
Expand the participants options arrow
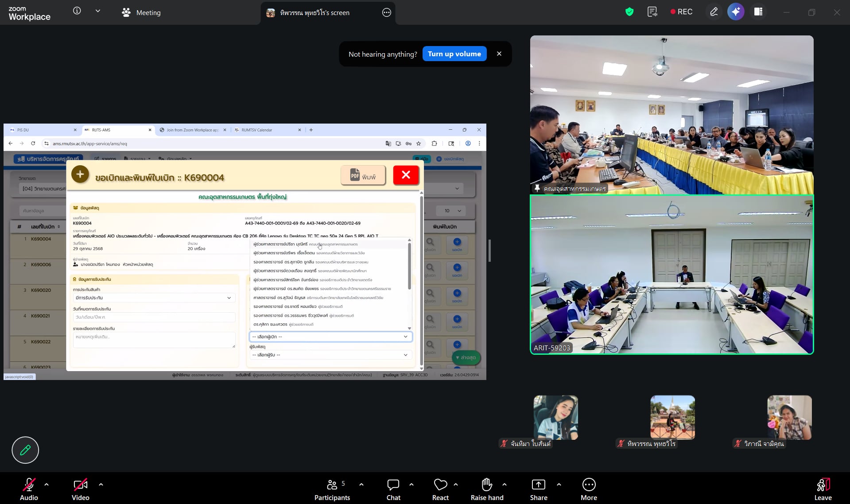coord(361,485)
